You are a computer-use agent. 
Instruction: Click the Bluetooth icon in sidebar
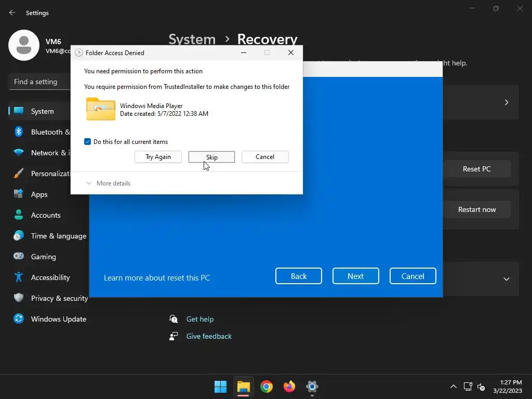(x=19, y=131)
